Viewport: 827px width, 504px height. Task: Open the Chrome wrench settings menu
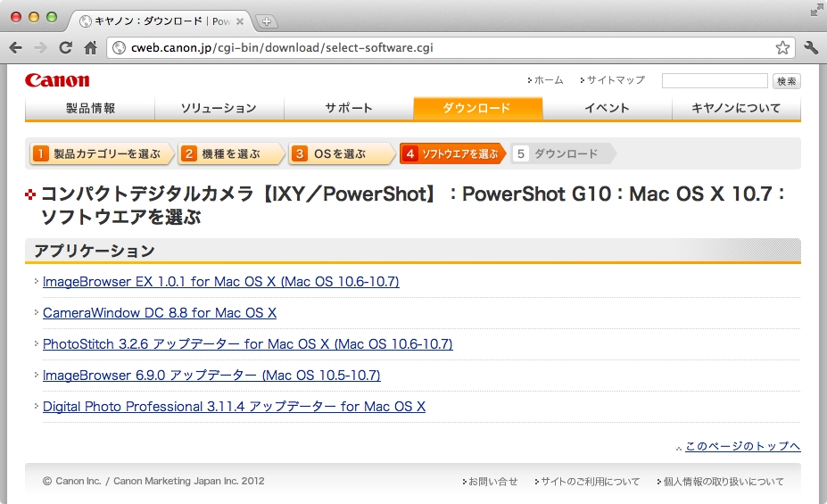811,48
